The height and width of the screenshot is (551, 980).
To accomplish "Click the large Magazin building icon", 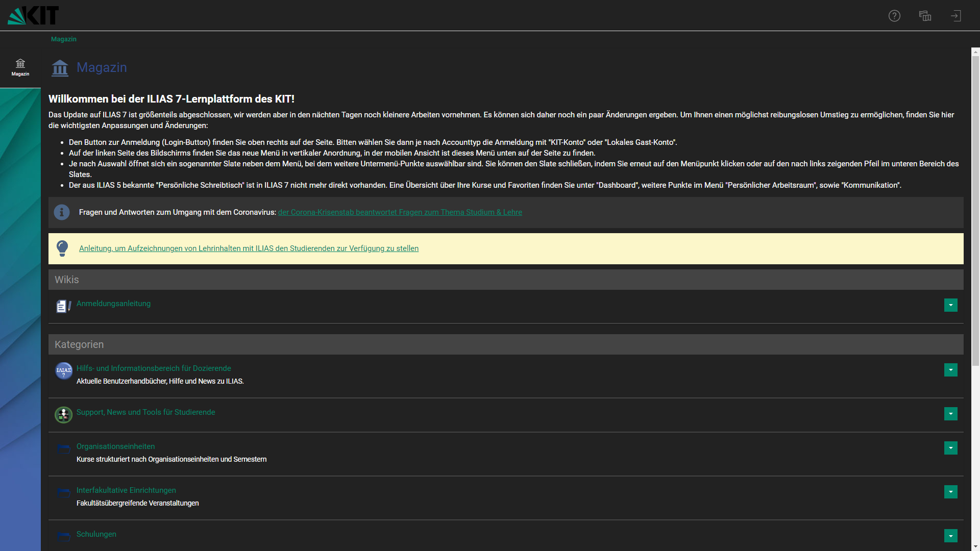I will (x=60, y=68).
